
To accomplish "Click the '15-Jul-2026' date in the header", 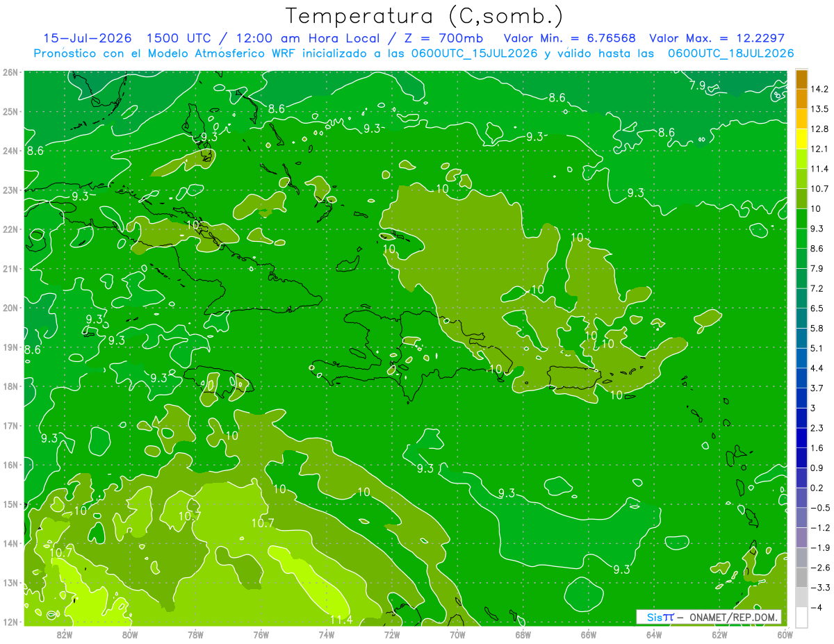I will (x=87, y=38).
